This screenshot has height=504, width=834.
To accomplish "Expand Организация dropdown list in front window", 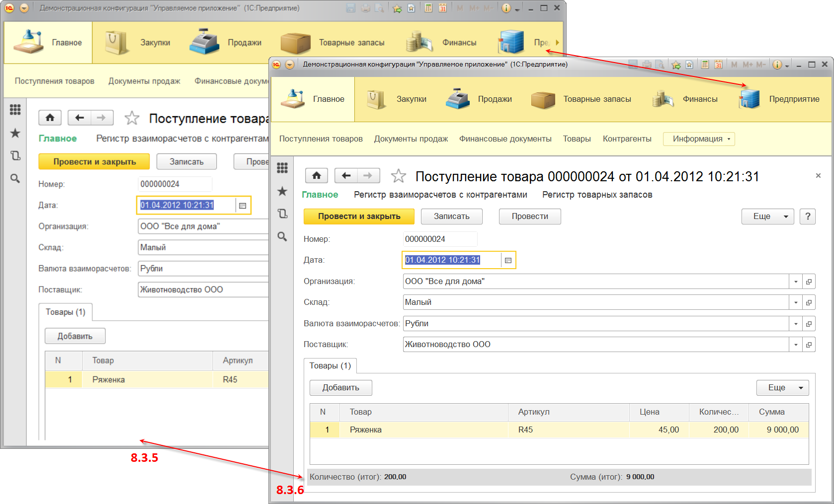I will [796, 282].
